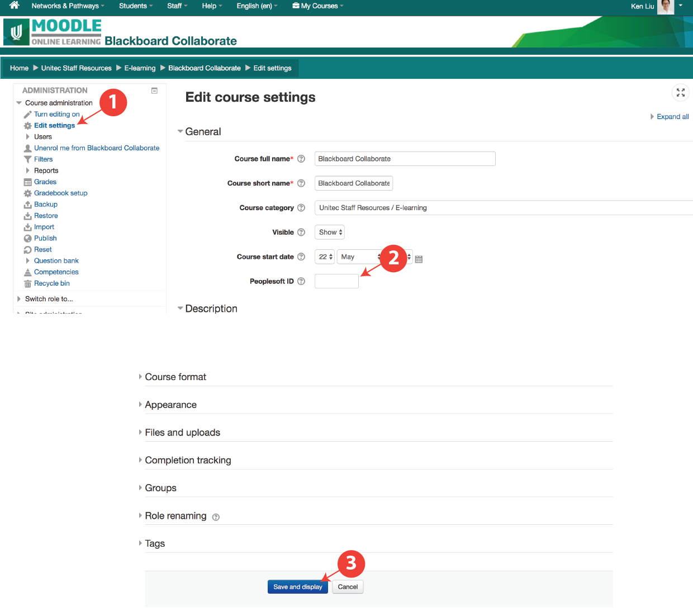
Task: Click Unenrol me from Blackboard Collaborate
Action: coord(97,148)
